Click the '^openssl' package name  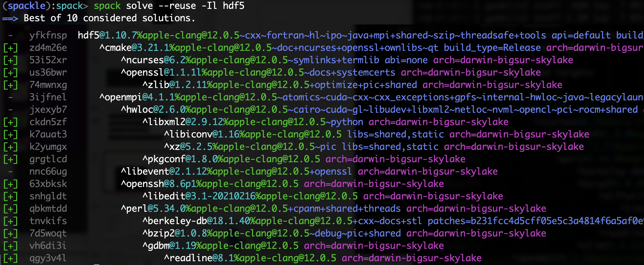[x=142, y=72]
